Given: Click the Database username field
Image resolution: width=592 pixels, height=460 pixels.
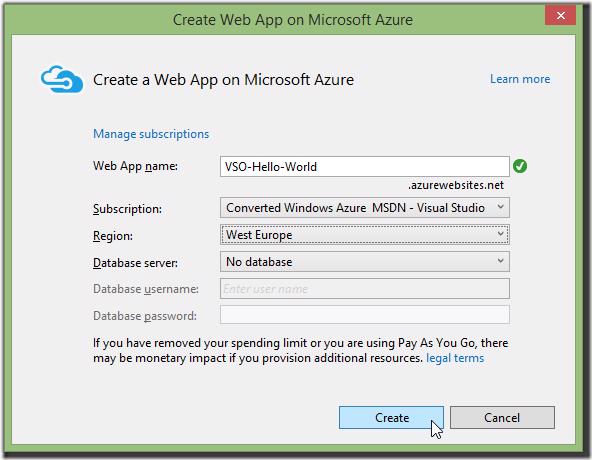Looking at the screenshot, I should pyautogui.click(x=365, y=289).
